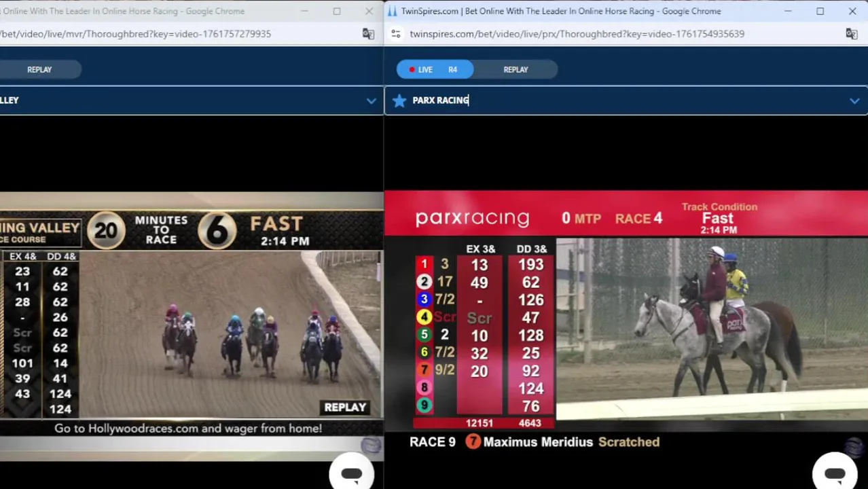Open chat bubble in left window
The image size is (868, 489).
click(351, 473)
